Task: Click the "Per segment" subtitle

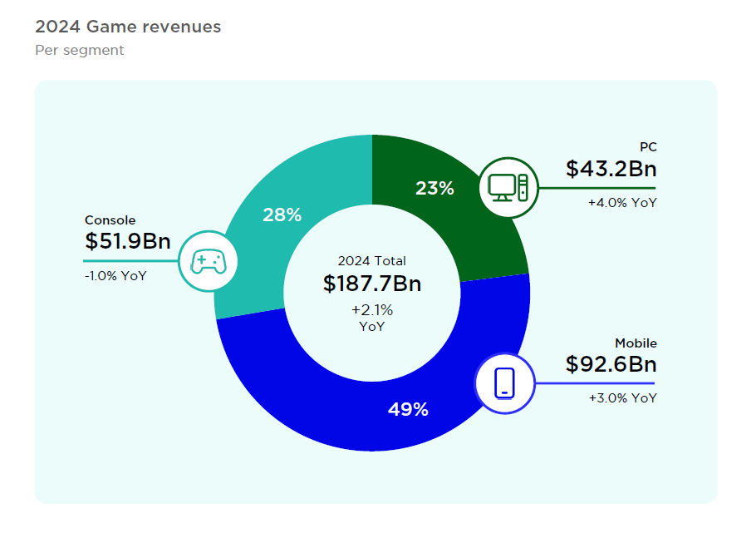Action: [x=80, y=50]
